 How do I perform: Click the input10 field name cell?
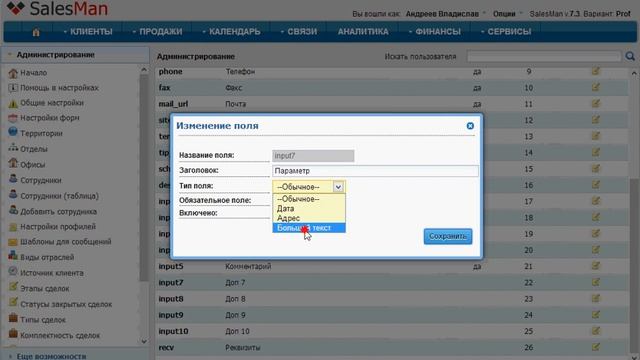[173, 331]
